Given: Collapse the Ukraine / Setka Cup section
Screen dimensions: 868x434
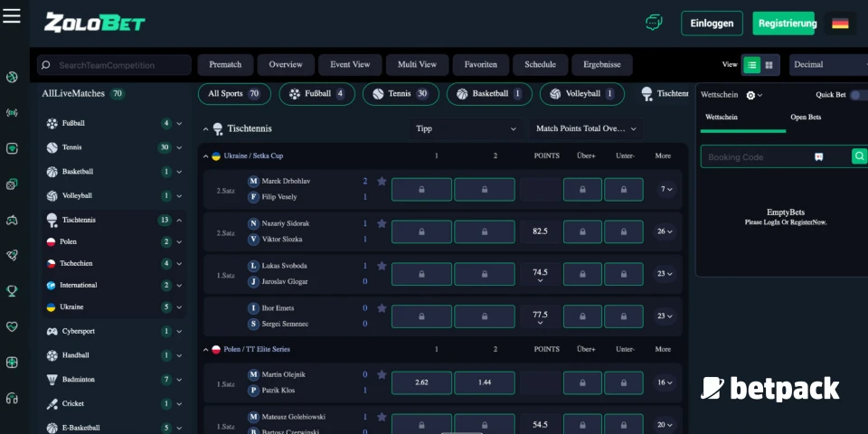Looking at the screenshot, I should click(205, 156).
